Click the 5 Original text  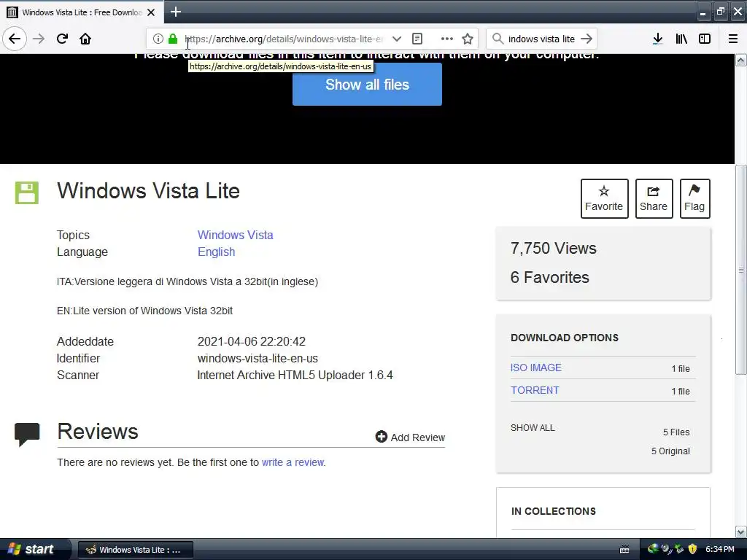(x=671, y=451)
